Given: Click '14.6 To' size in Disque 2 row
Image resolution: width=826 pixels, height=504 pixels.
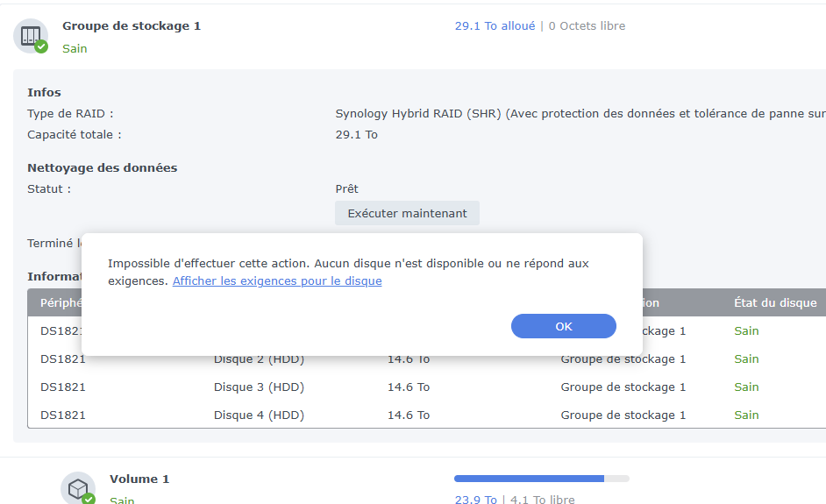Looking at the screenshot, I should (x=409, y=359).
